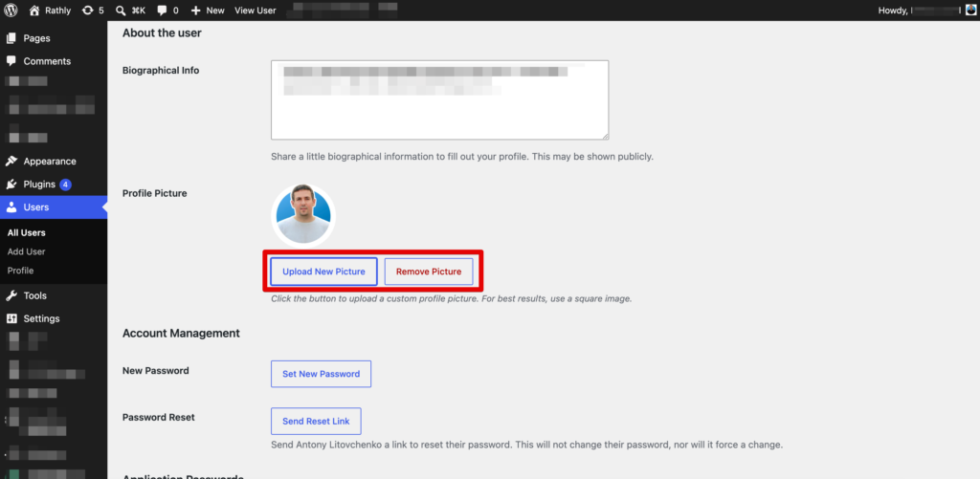Click the updates icon showing 5
The height and width of the screenshot is (479, 980).
pyautogui.click(x=87, y=11)
